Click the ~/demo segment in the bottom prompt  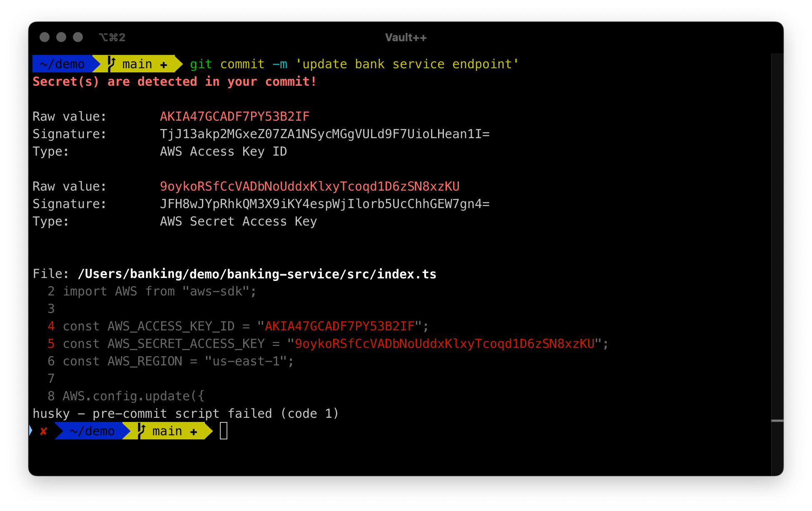tap(92, 431)
